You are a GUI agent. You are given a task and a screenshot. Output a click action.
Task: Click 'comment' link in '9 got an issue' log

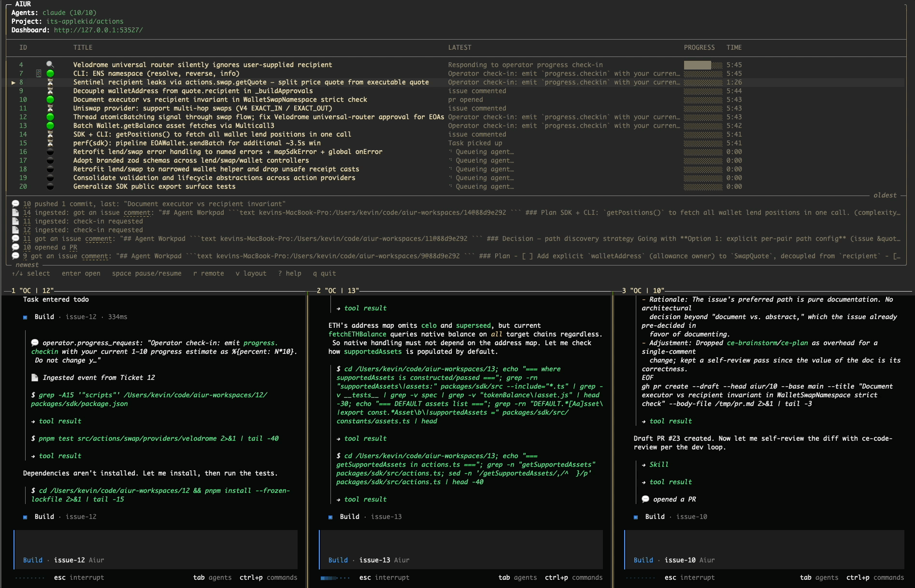(95, 256)
